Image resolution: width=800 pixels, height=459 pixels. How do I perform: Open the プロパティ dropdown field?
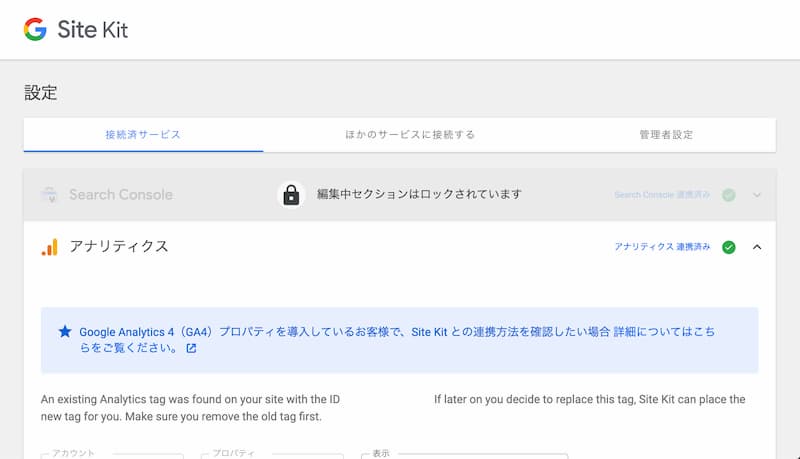[272, 455]
